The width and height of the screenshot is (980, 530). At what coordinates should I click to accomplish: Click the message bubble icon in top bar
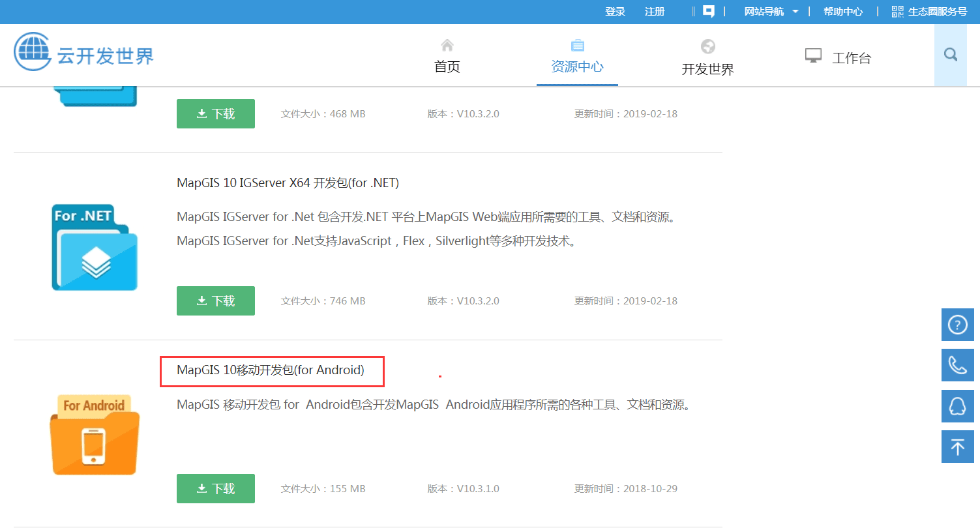tap(708, 11)
